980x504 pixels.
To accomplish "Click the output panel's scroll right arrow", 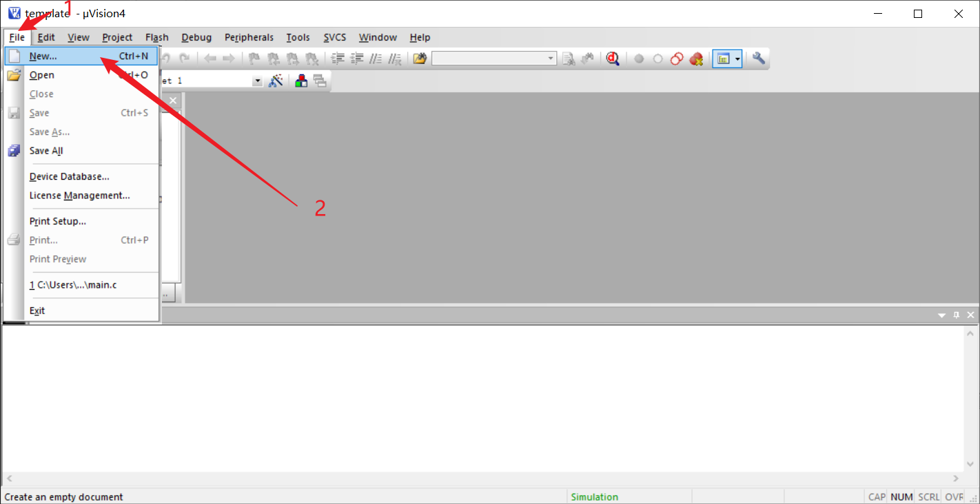I will pyautogui.click(x=956, y=479).
